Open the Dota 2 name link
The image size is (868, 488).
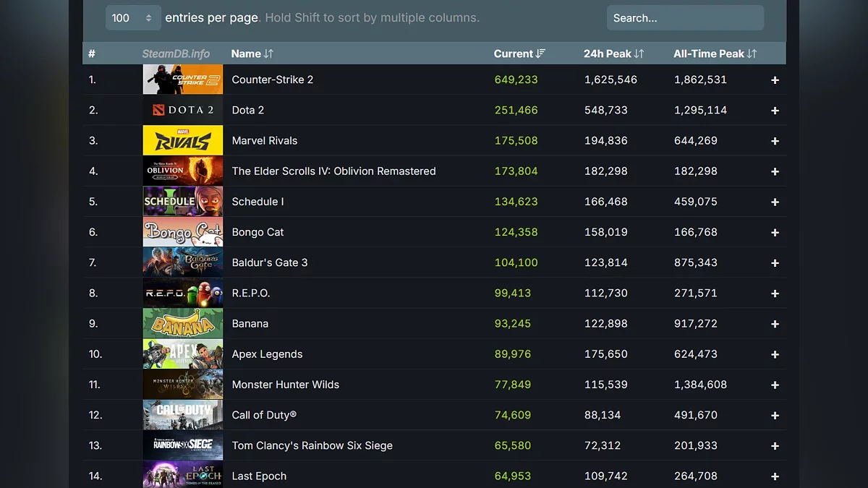tap(248, 110)
